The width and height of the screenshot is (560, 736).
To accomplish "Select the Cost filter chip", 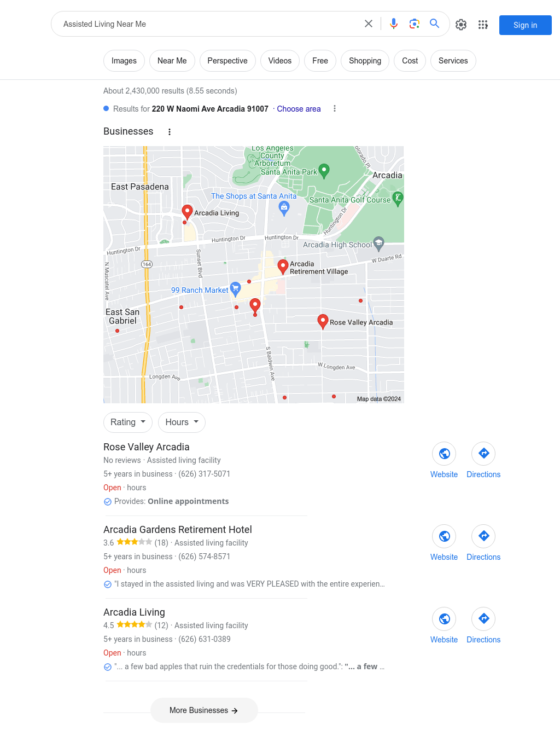I will pos(410,61).
